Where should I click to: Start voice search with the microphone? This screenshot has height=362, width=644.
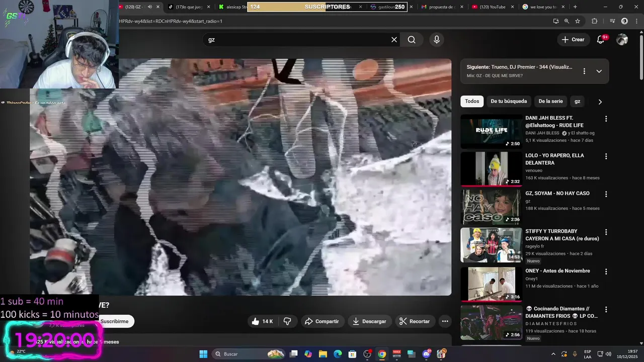click(436, 40)
